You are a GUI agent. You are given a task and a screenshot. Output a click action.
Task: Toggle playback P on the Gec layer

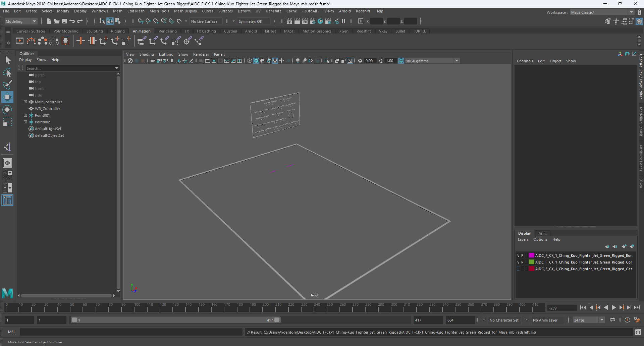pos(522,269)
